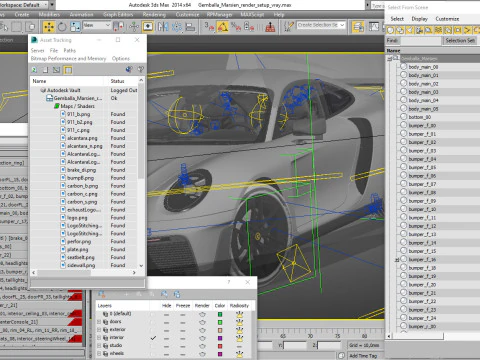Open the Rendering menu
This screenshot has height=360, width=480.
[154, 15]
